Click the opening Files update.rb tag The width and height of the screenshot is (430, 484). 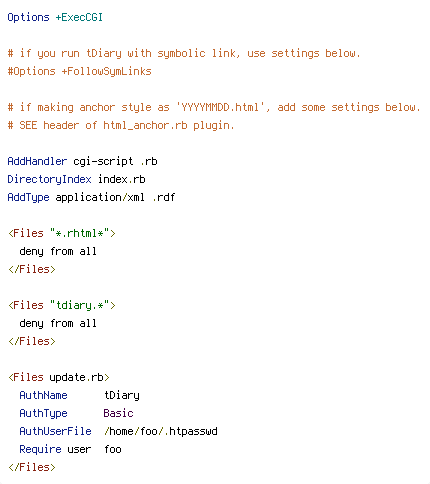[59, 377]
